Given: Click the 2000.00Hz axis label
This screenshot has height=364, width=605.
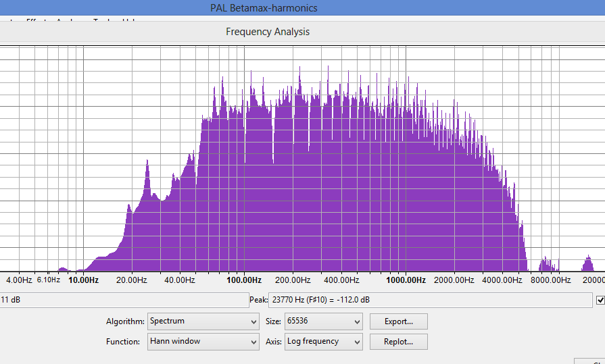Looking at the screenshot, I should [454, 280].
